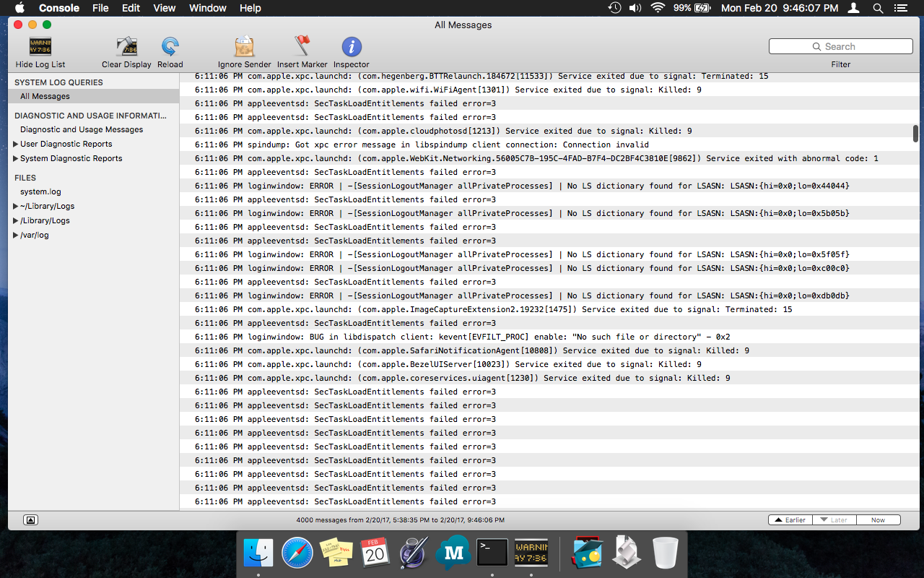
Task: Open the Inspector info icon
Action: click(x=352, y=47)
